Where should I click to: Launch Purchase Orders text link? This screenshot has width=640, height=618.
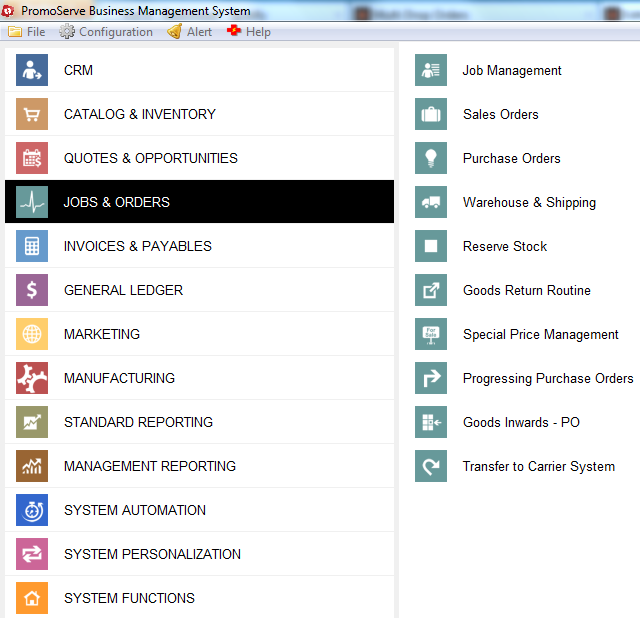pos(512,158)
